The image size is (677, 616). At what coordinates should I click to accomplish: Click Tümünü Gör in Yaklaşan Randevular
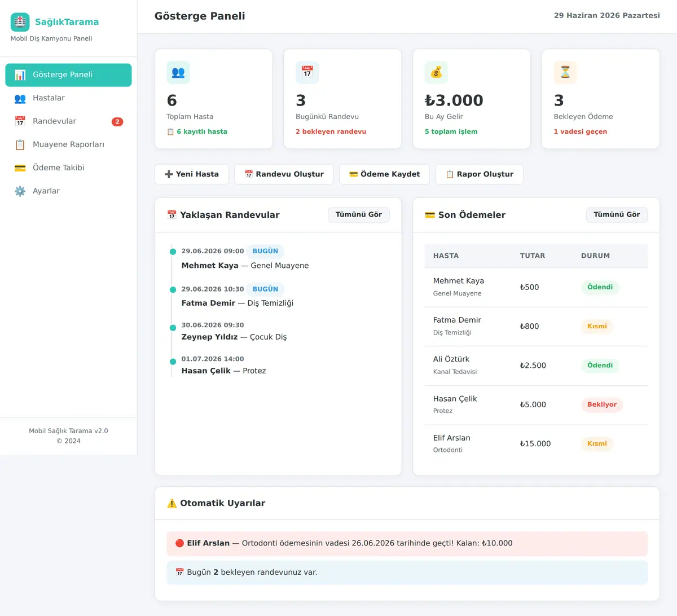tap(359, 215)
